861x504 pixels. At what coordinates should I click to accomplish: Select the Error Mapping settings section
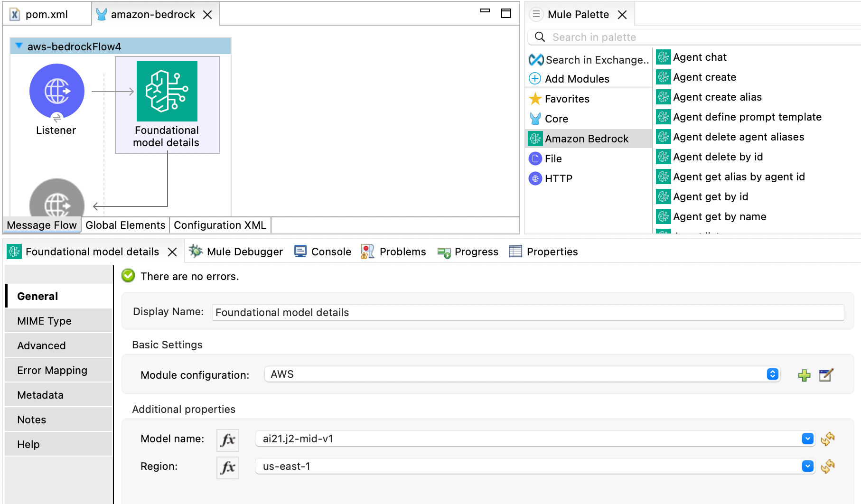tap(59, 370)
